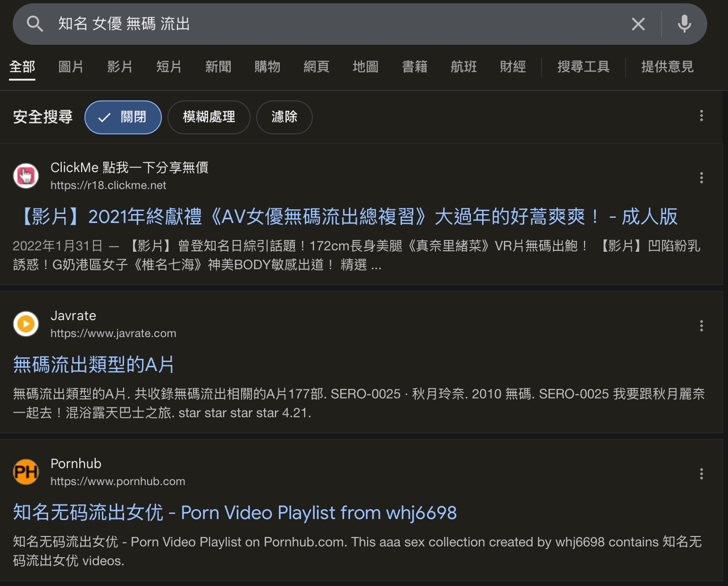Viewport: 728px width, 586px height.
Task: Click the Javrate site name text
Action: (73, 315)
